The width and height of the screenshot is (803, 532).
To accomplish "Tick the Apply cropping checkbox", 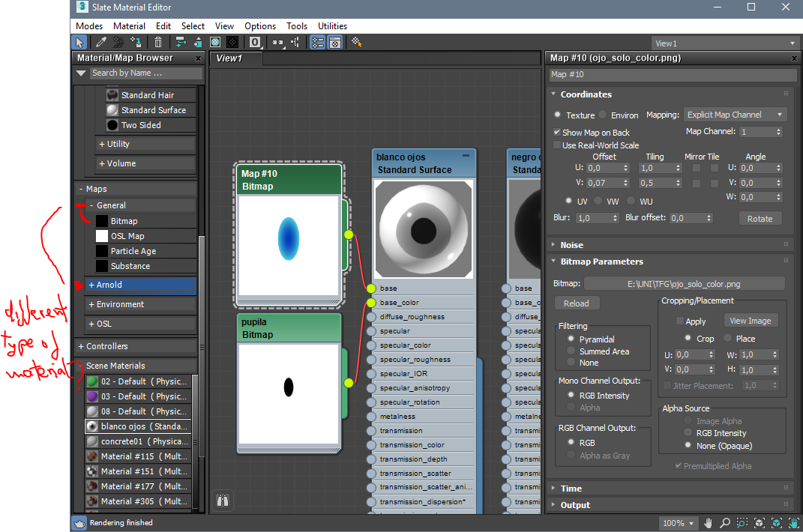I will [680, 321].
